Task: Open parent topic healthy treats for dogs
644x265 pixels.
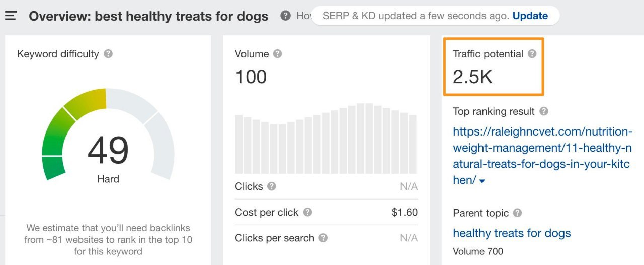Action: pos(512,233)
